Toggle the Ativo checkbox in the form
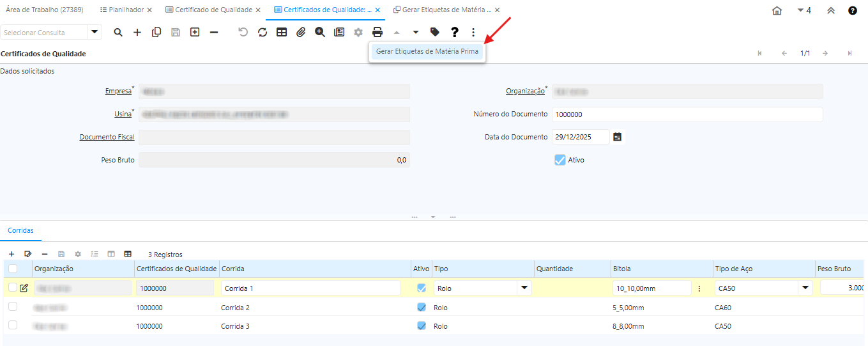868x346 pixels. (x=560, y=160)
